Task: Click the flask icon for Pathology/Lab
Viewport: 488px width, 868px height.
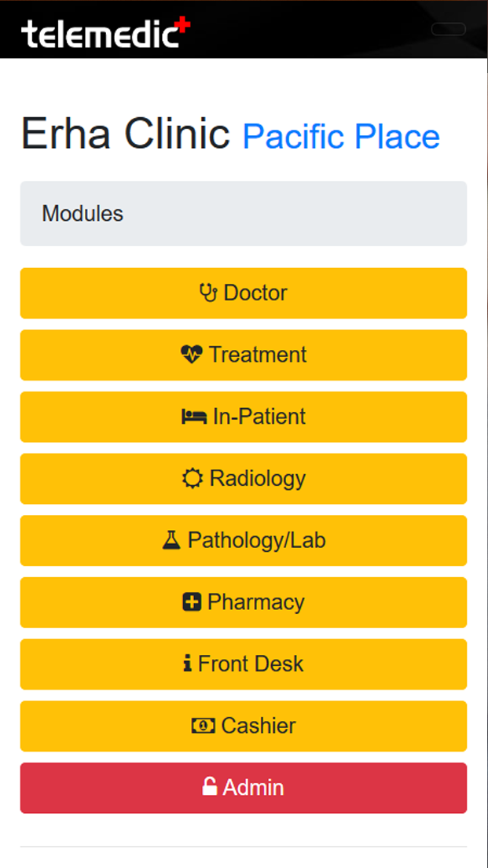Action: pos(171,540)
